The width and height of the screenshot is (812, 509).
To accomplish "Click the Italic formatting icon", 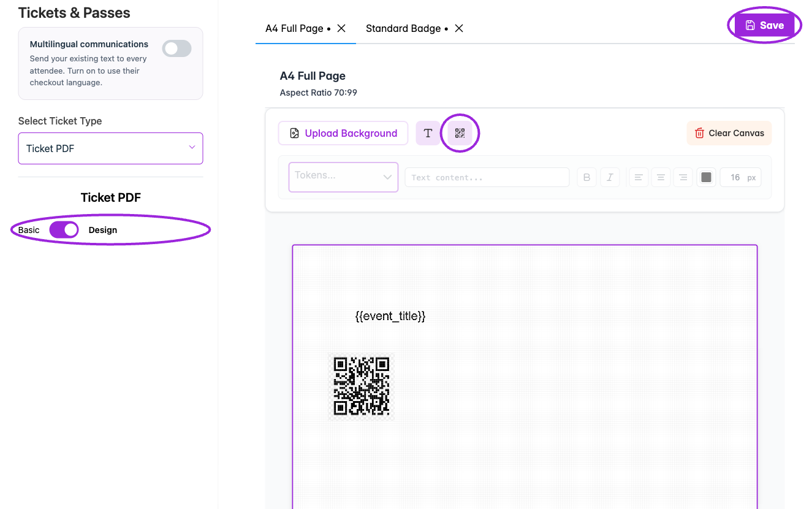I will 610,177.
